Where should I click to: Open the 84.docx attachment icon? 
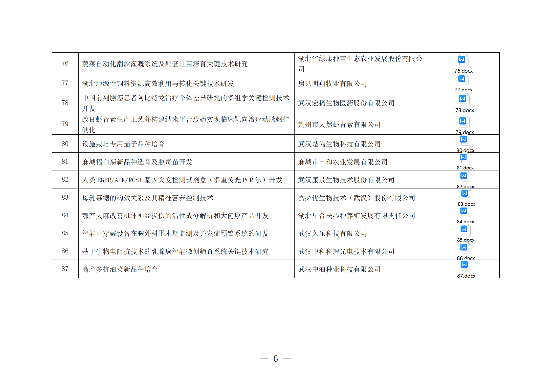(465, 211)
